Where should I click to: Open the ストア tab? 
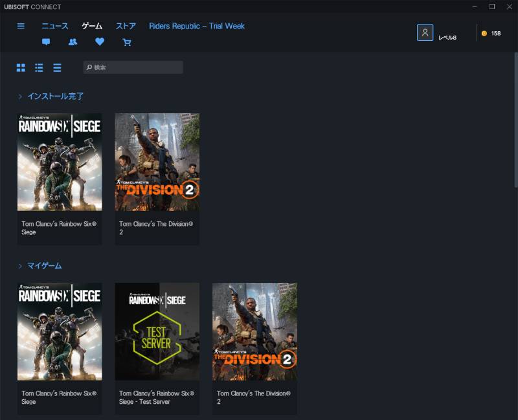click(126, 26)
